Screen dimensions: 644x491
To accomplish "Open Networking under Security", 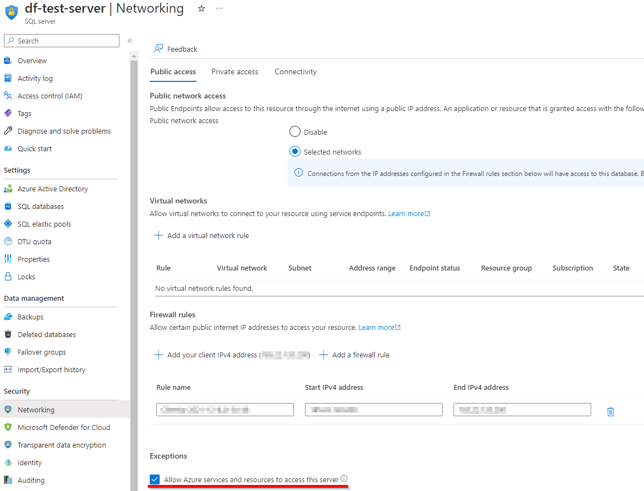I will coord(36,410).
